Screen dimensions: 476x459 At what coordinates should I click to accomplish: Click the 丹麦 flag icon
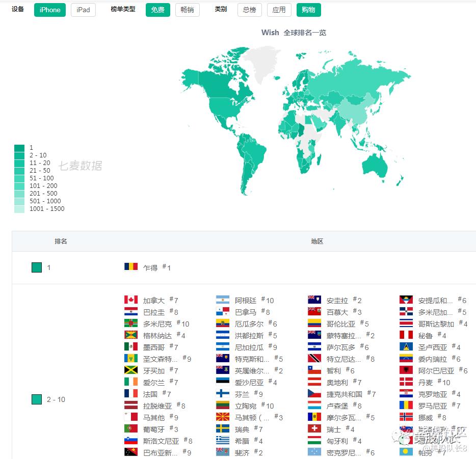click(x=406, y=382)
